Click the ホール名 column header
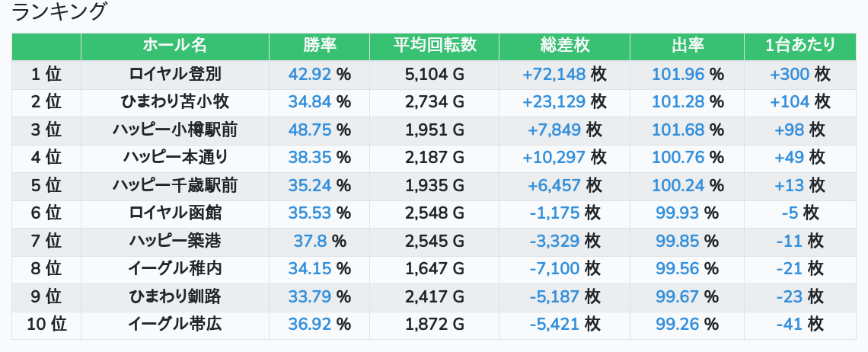The height and width of the screenshot is (352, 868). pos(174,46)
